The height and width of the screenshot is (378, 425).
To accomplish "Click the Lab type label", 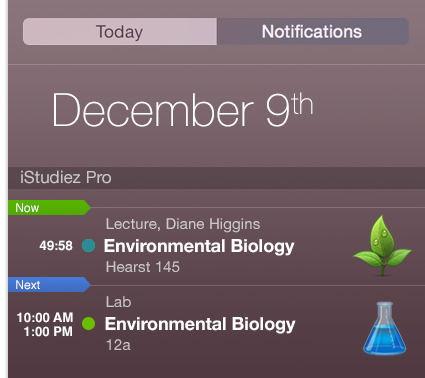I will 118,302.
